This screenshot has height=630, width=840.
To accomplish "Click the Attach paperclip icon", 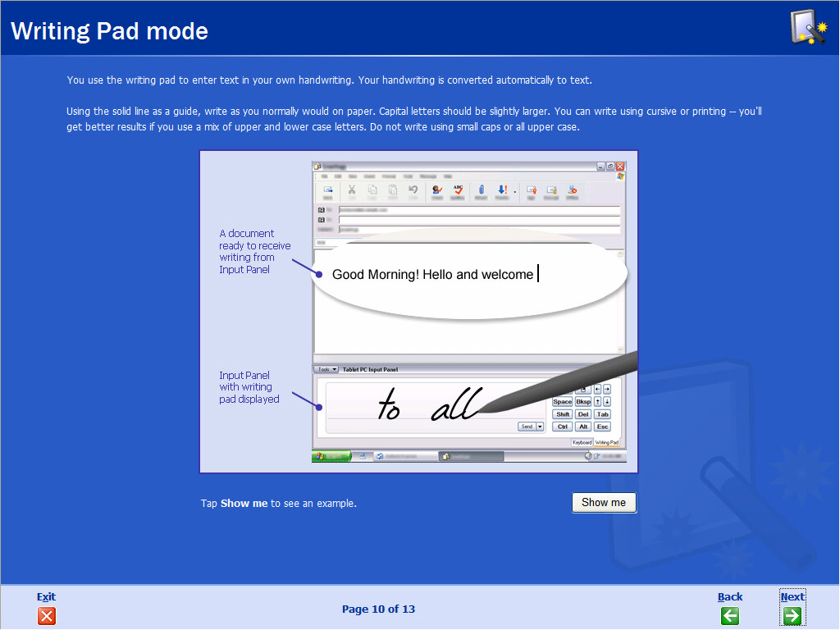I will point(482,189).
